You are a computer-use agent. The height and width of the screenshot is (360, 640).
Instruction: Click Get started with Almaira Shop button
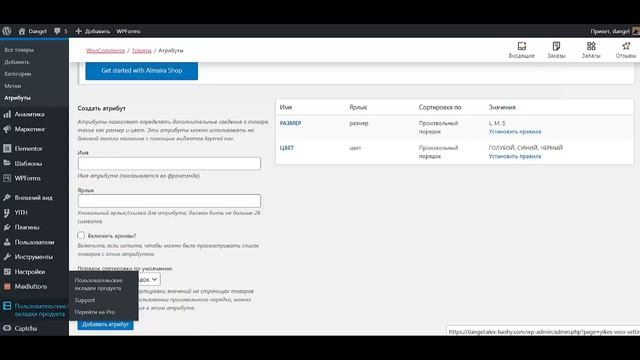[x=142, y=71]
